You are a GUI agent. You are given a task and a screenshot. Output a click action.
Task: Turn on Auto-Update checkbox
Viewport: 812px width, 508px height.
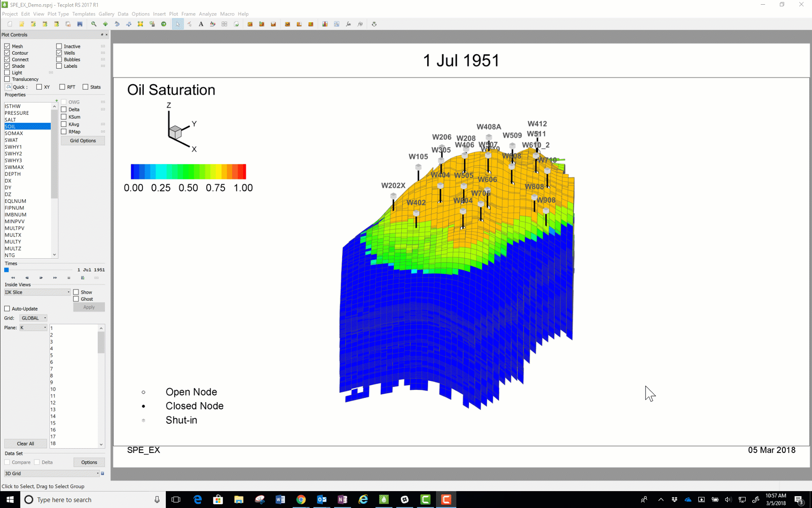(7, 309)
